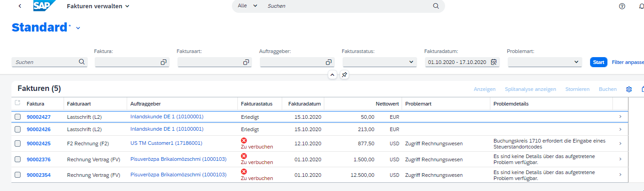Open the help question mark icon

pyautogui.click(x=622, y=6)
